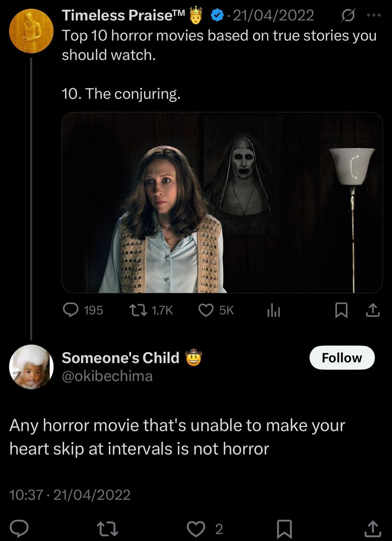Reply to the Timeless Praise tweet
Viewport: 392px width, 541px height.
pyautogui.click(x=71, y=310)
